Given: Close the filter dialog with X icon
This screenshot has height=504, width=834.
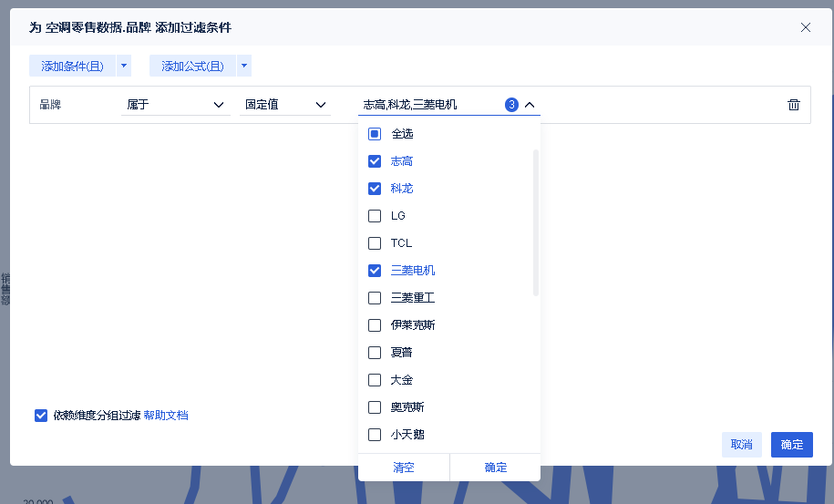Looking at the screenshot, I should point(805,27).
